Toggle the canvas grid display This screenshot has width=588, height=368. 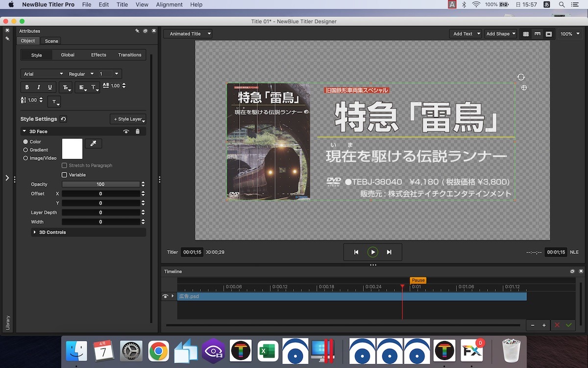pos(526,34)
